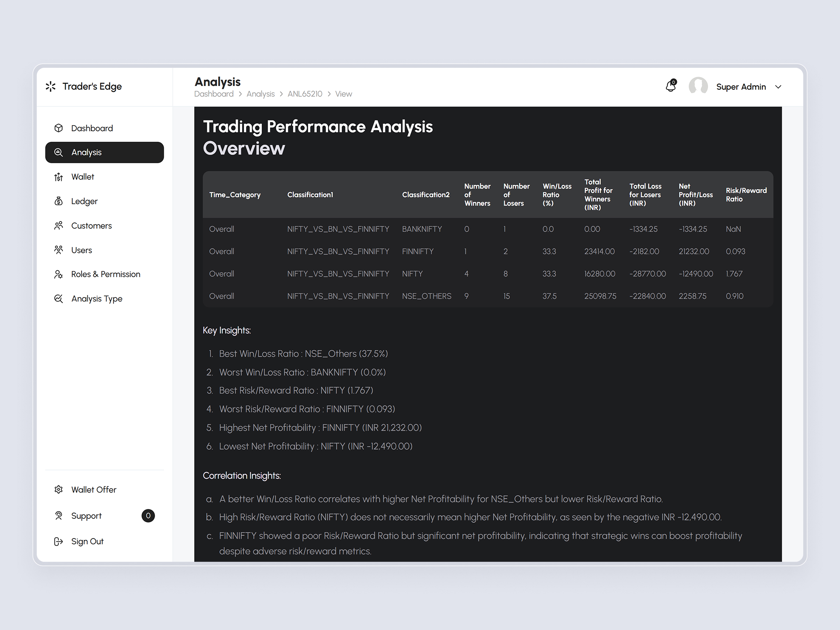
Task: Select Analysis in the sidebar menu
Action: point(86,152)
